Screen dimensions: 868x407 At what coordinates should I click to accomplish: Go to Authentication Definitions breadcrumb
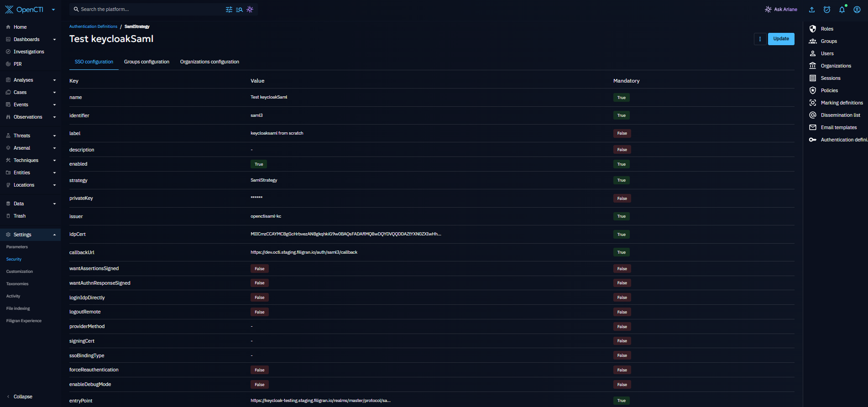point(93,26)
